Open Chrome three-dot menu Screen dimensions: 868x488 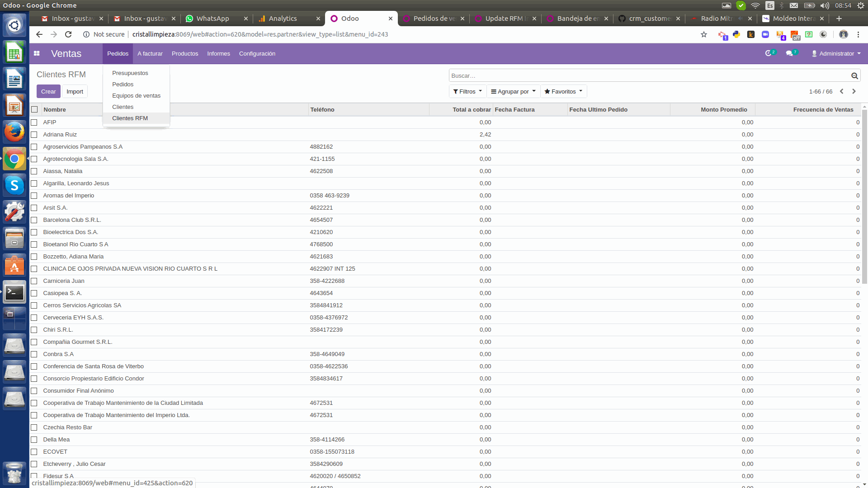coord(858,34)
